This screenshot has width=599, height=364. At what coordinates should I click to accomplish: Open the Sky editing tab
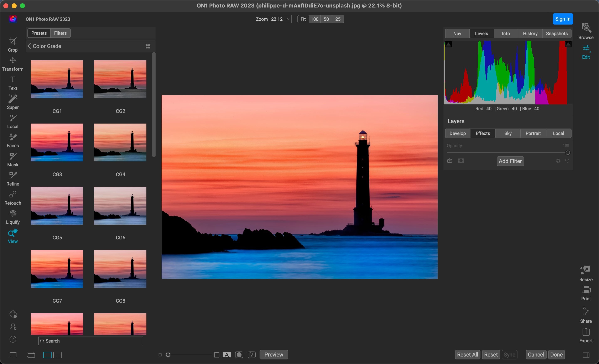508,133
